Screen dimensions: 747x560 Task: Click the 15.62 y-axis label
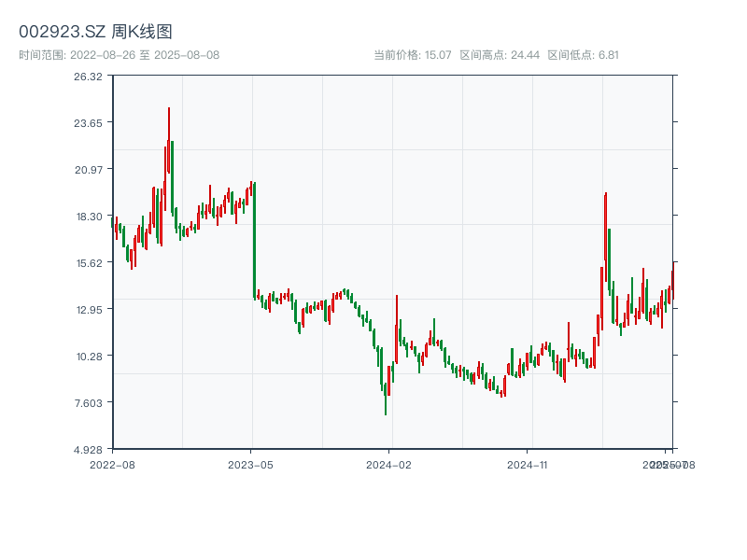[90, 263]
